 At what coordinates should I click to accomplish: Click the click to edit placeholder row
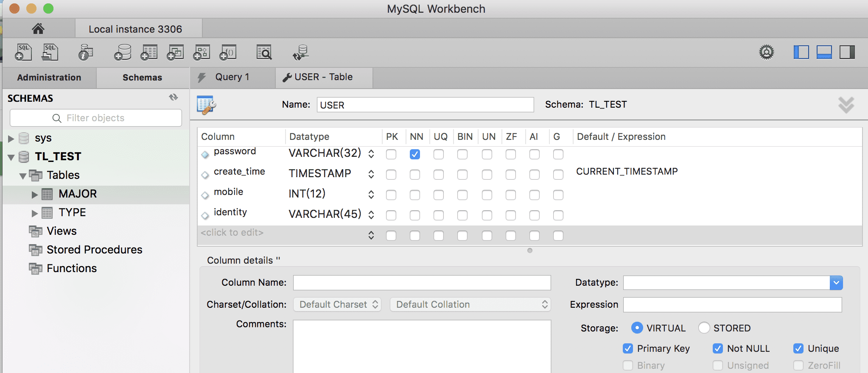pyautogui.click(x=232, y=233)
